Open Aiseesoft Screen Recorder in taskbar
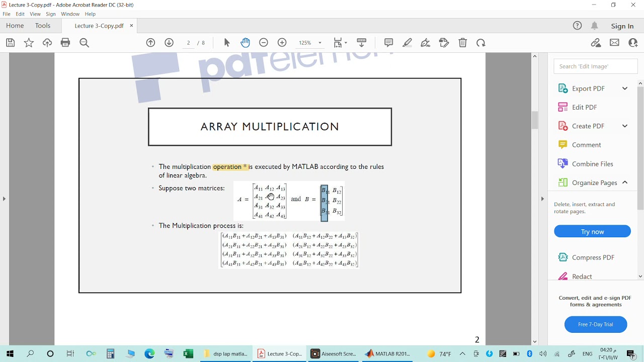This screenshot has width=644, height=362. click(x=334, y=354)
